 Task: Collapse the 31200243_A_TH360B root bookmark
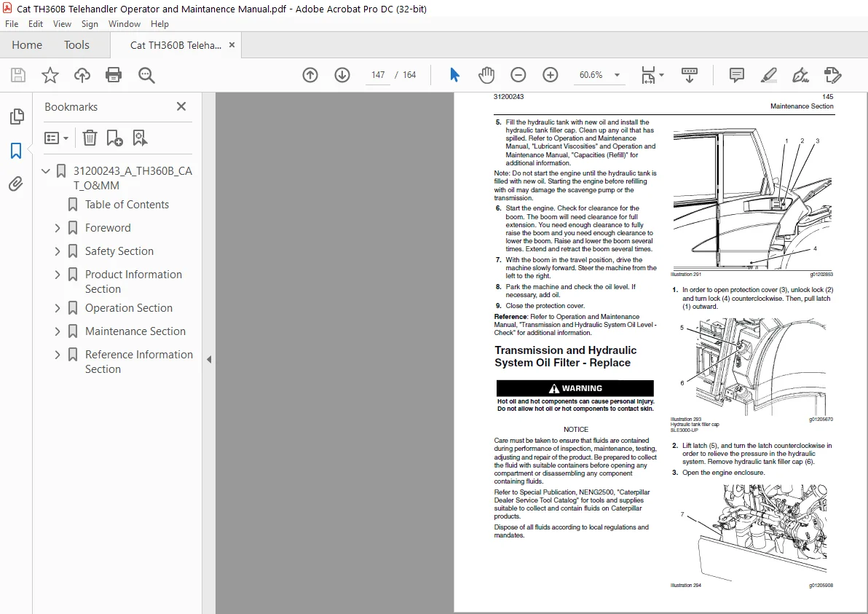tap(46, 171)
